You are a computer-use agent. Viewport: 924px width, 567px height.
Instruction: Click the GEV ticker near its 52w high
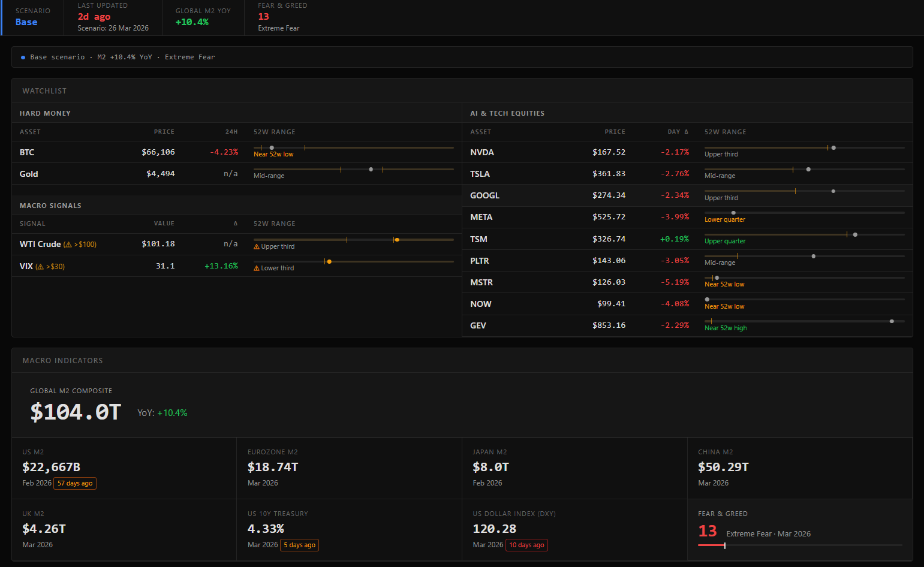tap(479, 325)
